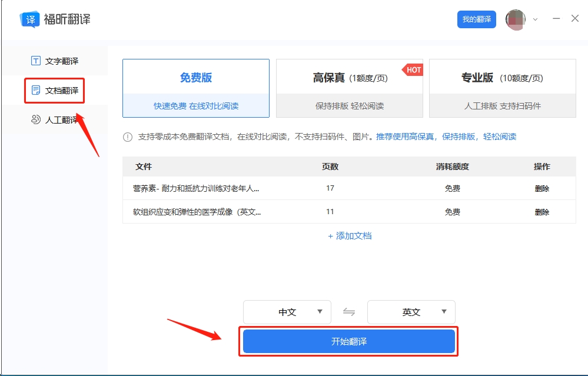The image size is (588, 376).
Task: Open 我的翻译 in the top bar
Action: point(476,19)
